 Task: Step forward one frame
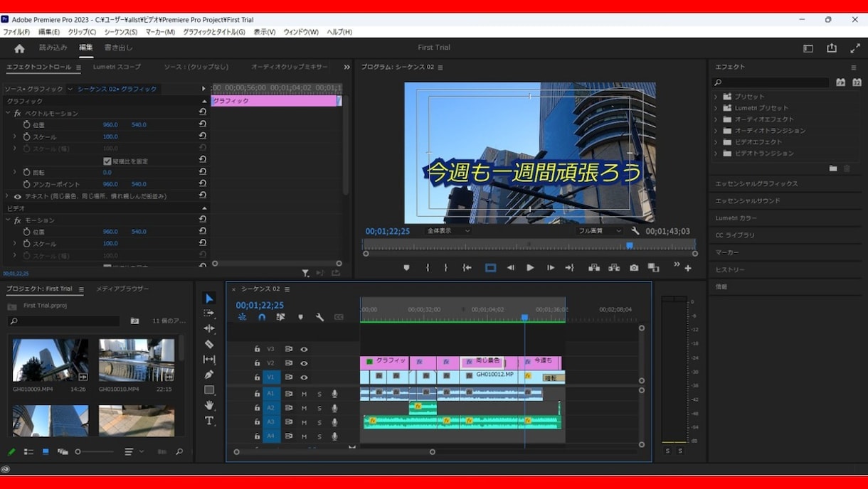(550, 268)
